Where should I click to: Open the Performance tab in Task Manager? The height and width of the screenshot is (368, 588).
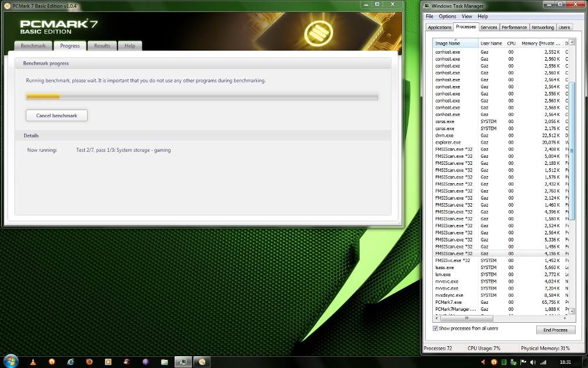coord(514,28)
